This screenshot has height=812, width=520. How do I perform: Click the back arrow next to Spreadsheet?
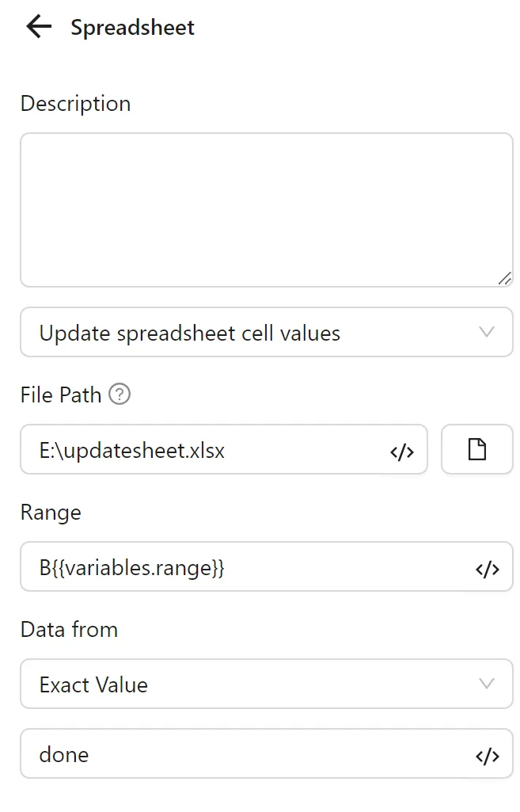coord(37,27)
